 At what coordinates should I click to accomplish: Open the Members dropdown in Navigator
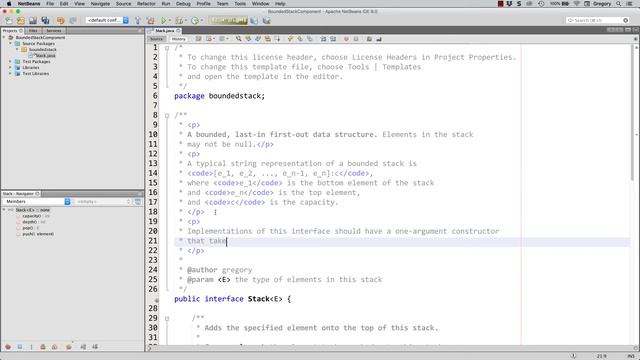tap(37, 202)
